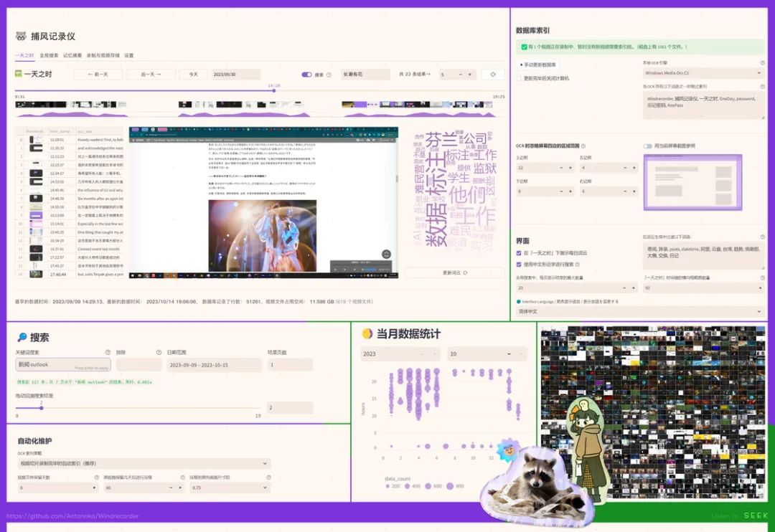Viewport: 775px width, 532px height.
Task: Click keyword search field containing 新闻 outlook
Action: tap(62, 364)
